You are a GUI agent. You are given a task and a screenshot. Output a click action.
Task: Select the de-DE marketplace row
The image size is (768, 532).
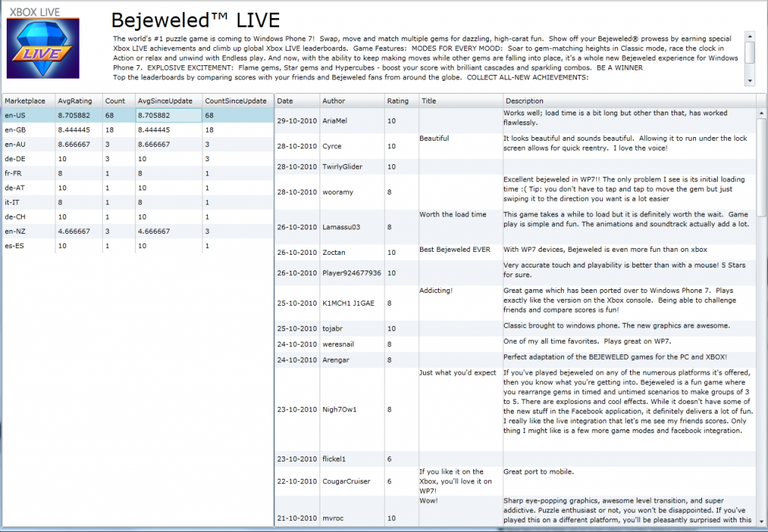point(138,159)
